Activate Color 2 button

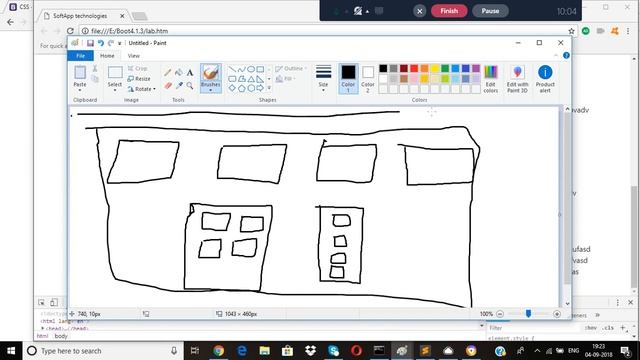[x=368, y=79]
